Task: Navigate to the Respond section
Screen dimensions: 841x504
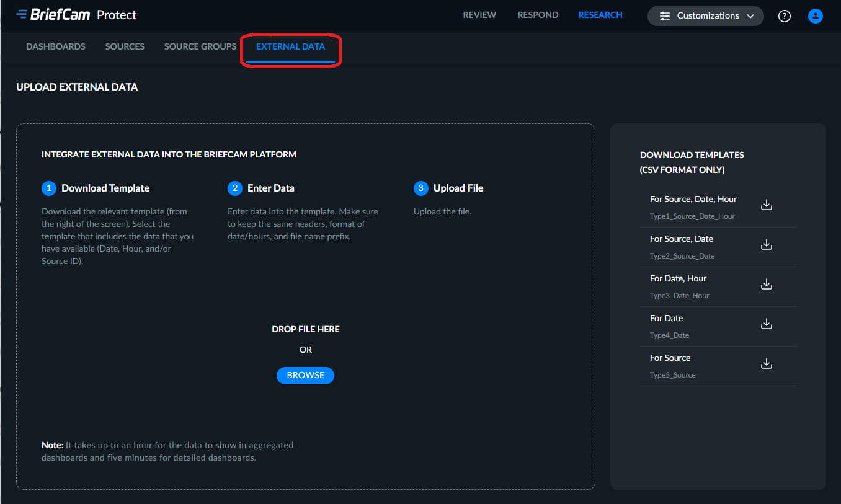Action: [x=538, y=15]
